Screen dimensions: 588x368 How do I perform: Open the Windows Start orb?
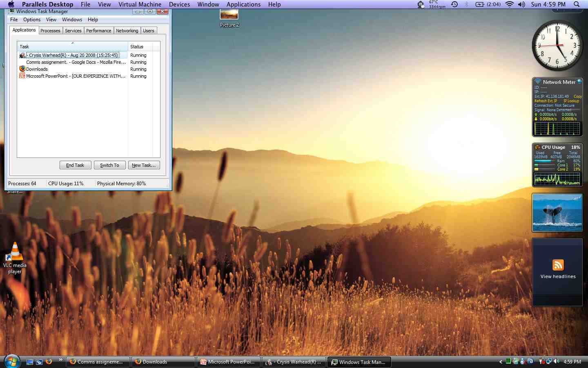(12, 361)
